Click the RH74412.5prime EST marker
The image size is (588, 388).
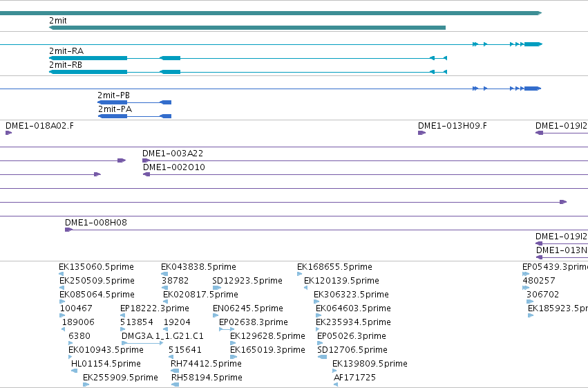pyautogui.click(x=175, y=371)
